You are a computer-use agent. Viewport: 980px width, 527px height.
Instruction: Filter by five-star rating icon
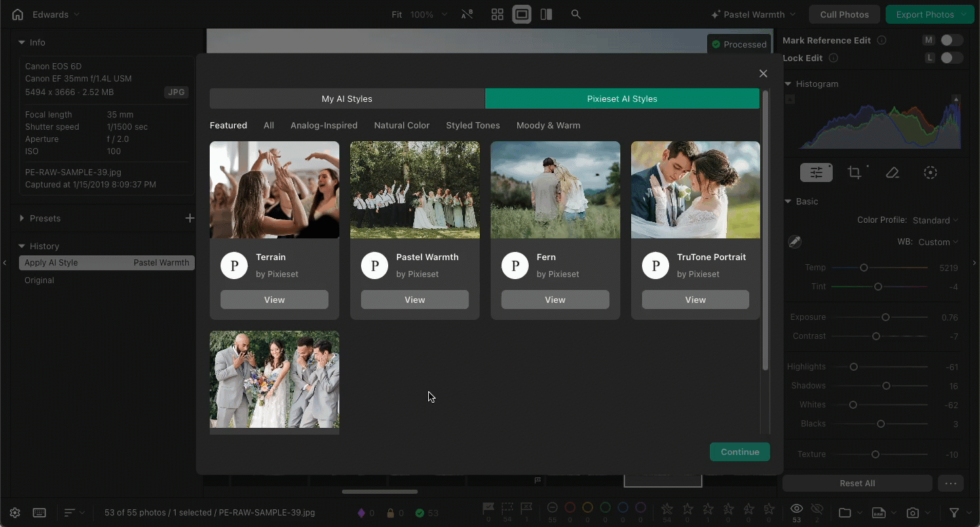[769, 508]
